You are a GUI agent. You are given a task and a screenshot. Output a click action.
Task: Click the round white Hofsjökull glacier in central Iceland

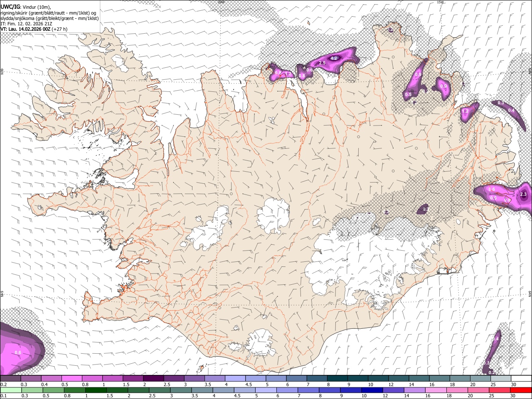point(273,215)
